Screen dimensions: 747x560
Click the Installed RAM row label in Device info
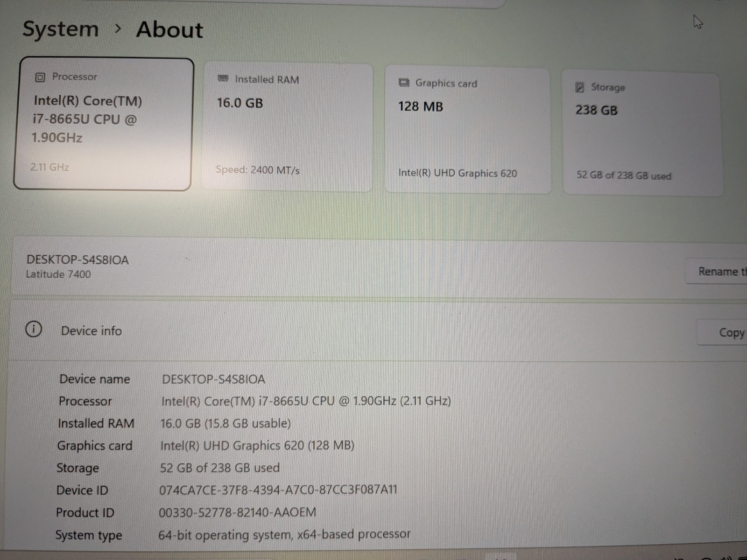[x=96, y=423]
